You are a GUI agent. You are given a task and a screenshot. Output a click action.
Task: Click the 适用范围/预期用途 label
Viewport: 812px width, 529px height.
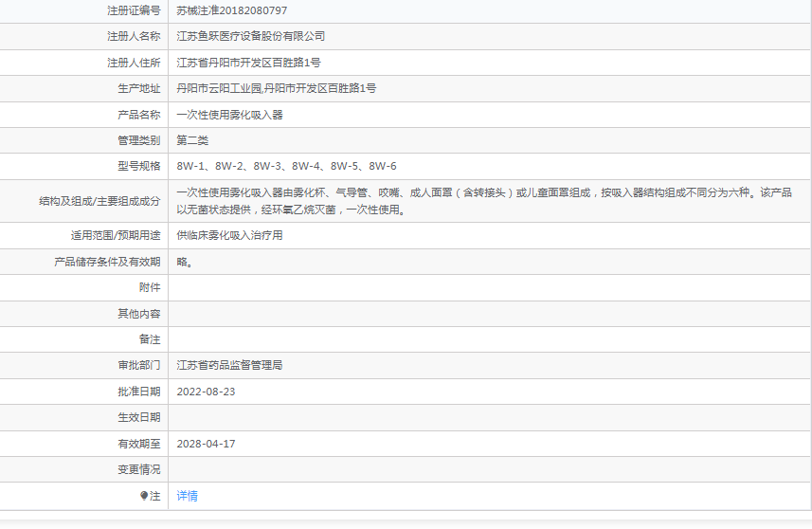pos(116,235)
